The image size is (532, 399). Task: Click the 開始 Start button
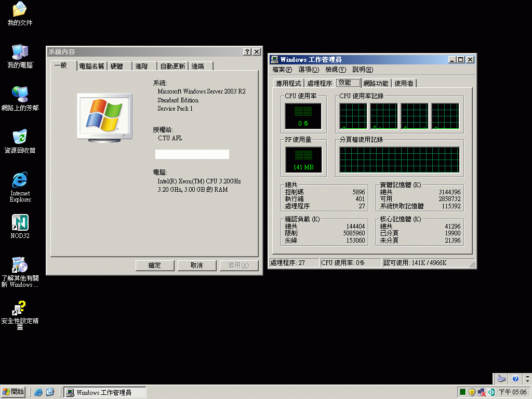click(13, 392)
